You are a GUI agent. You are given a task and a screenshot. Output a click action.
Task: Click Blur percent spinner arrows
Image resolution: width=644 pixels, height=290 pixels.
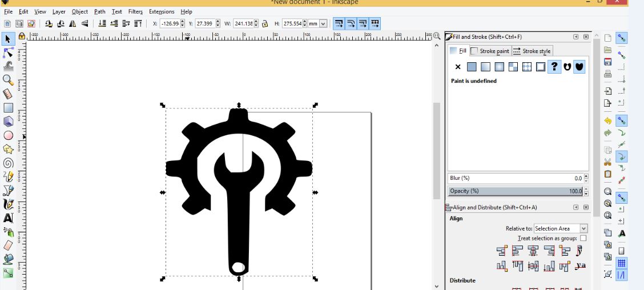[586, 178]
